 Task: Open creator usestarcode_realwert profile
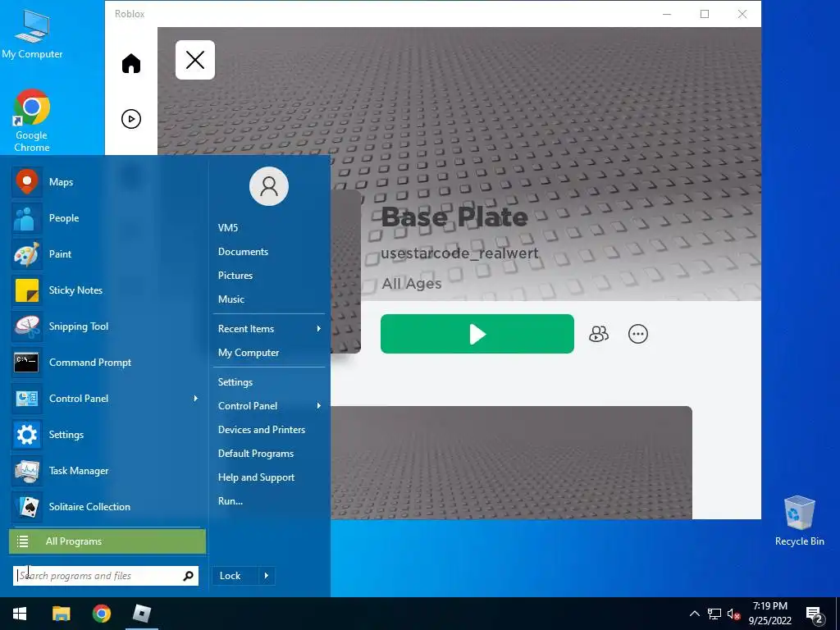(459, 253)
